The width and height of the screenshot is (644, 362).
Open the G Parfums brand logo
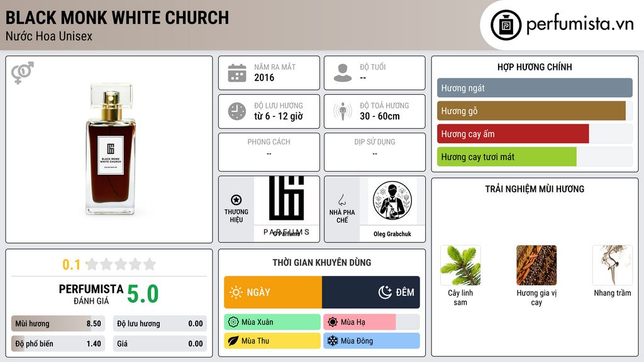(287, 206)
